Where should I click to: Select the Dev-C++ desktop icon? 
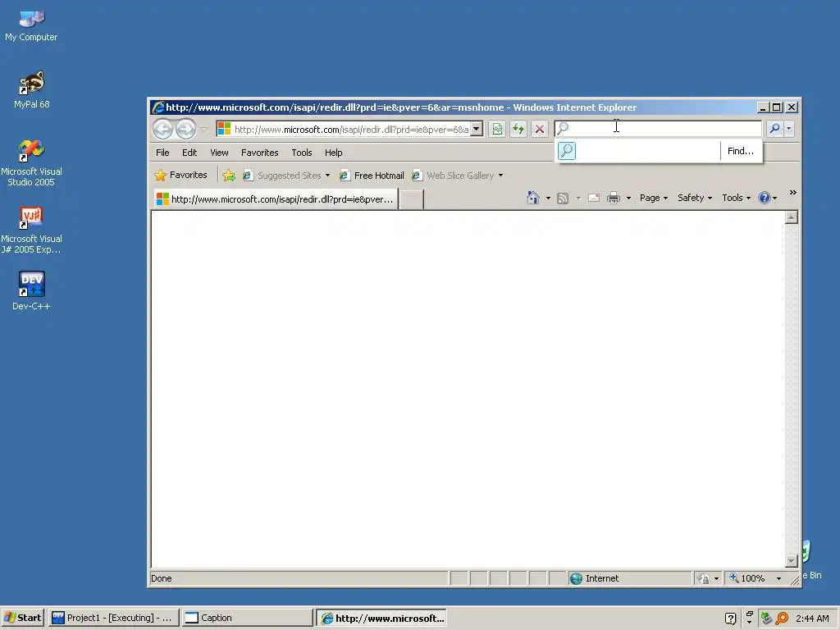(31, 290)
